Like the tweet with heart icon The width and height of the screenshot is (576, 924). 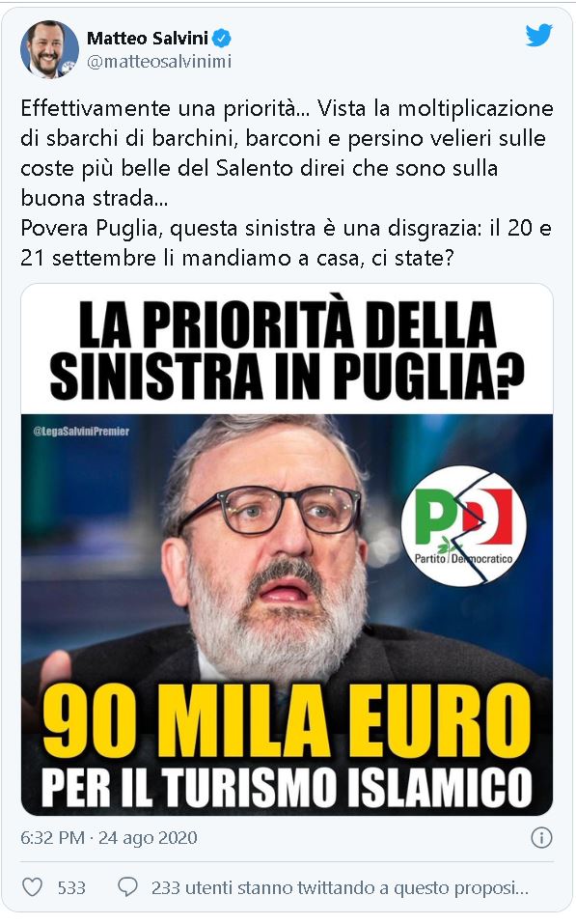click(32, 887)
